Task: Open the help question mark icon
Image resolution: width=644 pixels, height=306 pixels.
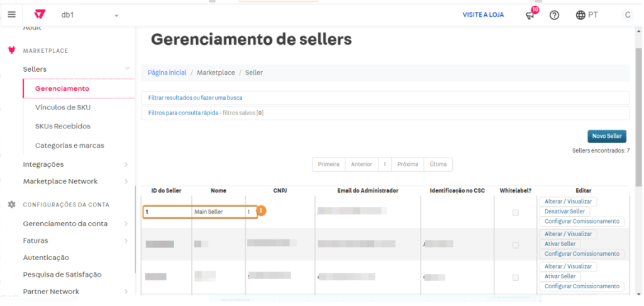Action: 554,15
